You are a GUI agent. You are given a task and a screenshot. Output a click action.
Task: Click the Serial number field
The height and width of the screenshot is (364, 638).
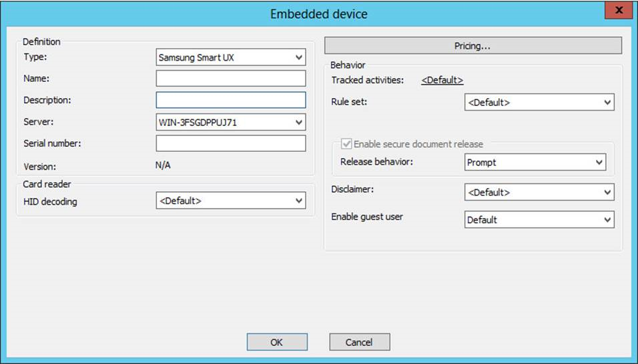[x=230, y=143]
